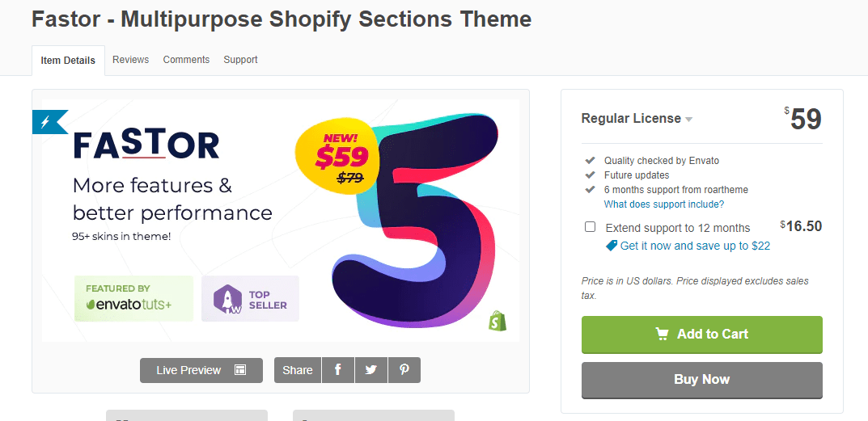Click the cart icon in Add to Cart

coord(663,335)
